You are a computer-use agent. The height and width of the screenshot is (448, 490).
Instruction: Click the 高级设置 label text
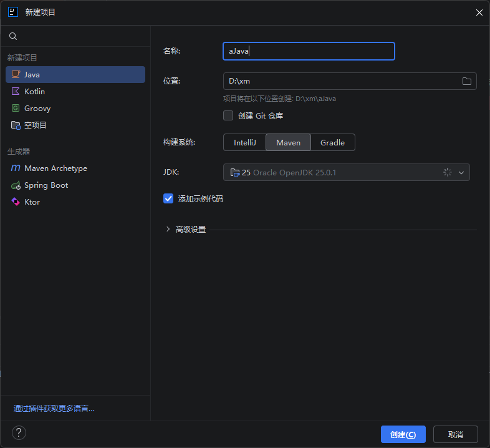(191, 230)
